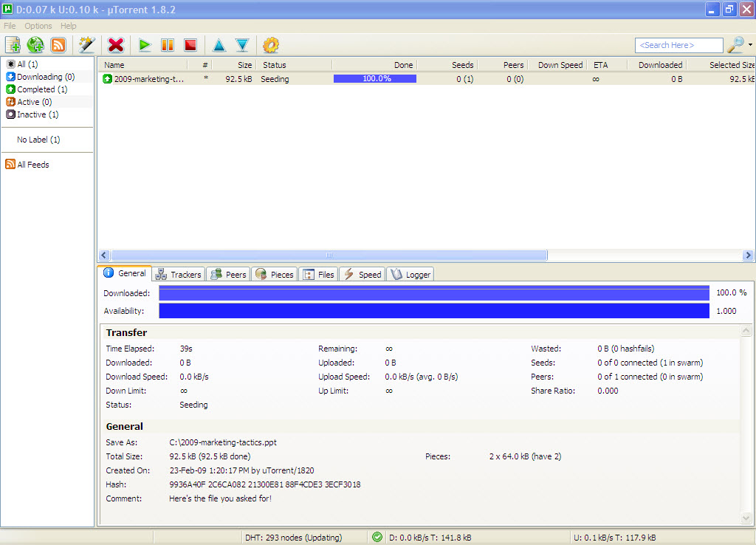Click in the Search Here field
The height and width of the screenshot is (545, 756).
coord(679,45)
